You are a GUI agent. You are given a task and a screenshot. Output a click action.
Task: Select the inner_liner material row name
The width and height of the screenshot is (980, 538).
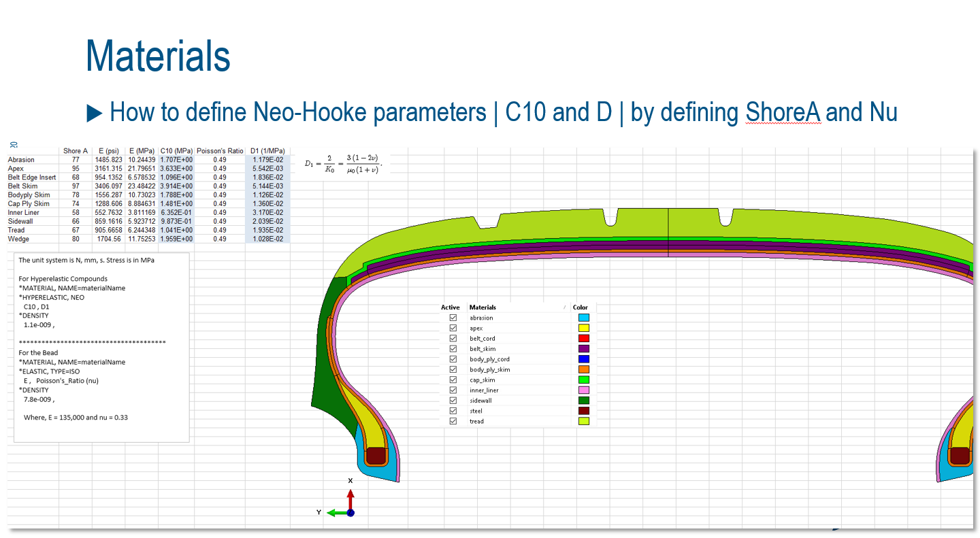click(x=485, y=390)
